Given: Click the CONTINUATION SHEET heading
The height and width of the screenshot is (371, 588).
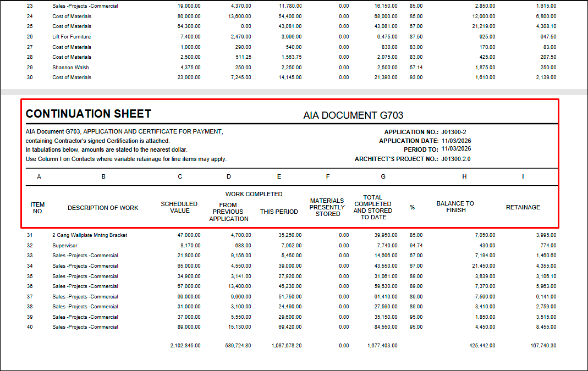Looking at the screenshot, I should click(x=89, y=114).
